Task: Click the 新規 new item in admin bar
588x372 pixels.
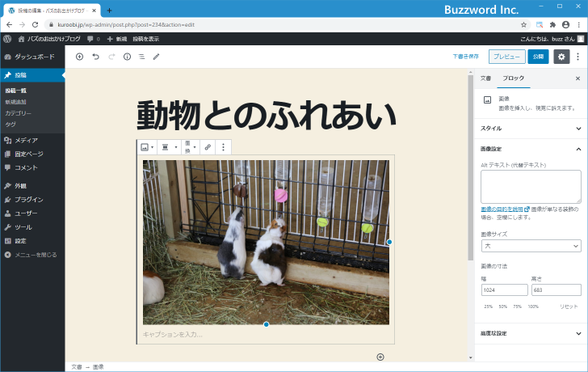Action: coord(117,39)
